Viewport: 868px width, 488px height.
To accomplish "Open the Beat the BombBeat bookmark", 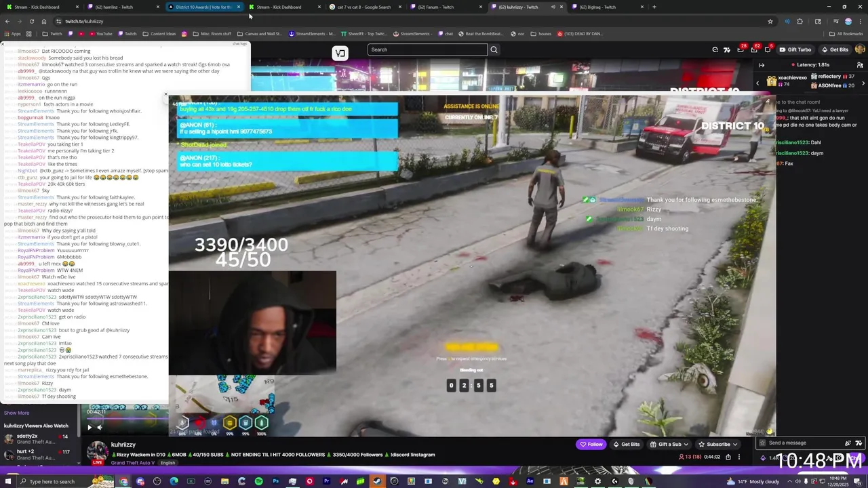I will [480, 33].
